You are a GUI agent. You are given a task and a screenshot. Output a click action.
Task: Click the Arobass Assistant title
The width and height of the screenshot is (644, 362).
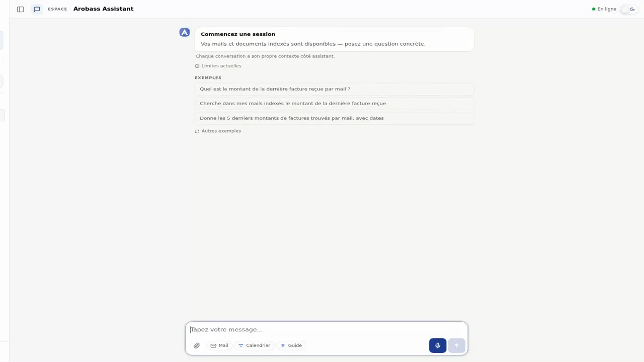[x=103, y=9]
